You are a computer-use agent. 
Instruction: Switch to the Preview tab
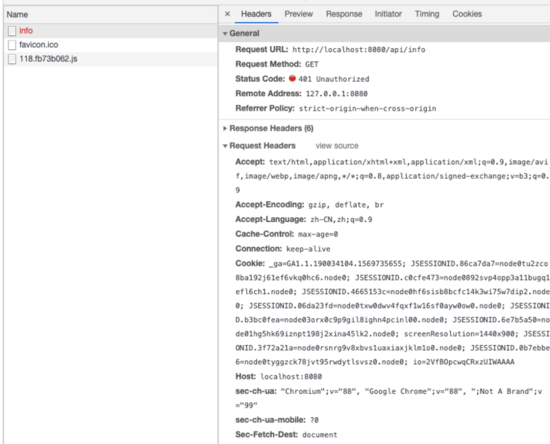[x=299, y=14]
